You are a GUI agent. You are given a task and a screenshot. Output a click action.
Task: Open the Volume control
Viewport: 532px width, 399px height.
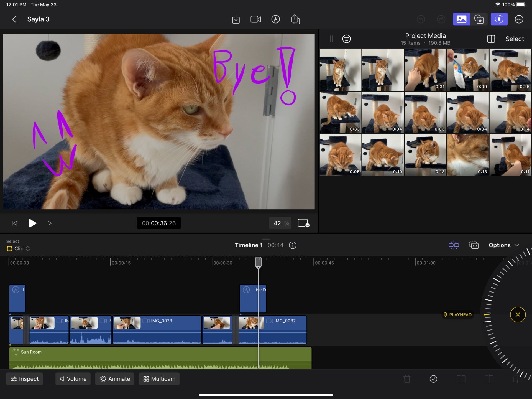click(x=73, y=379)
